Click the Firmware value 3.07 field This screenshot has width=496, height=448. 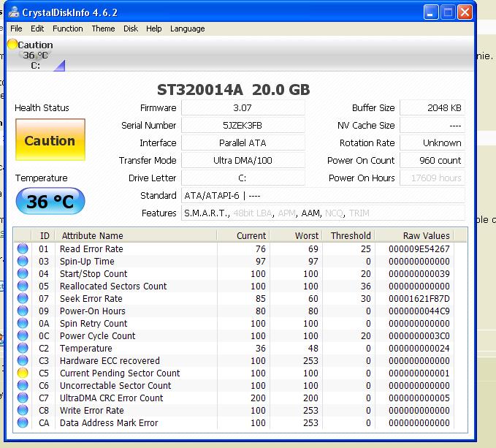pyautogui.click(x=243, y=108)
